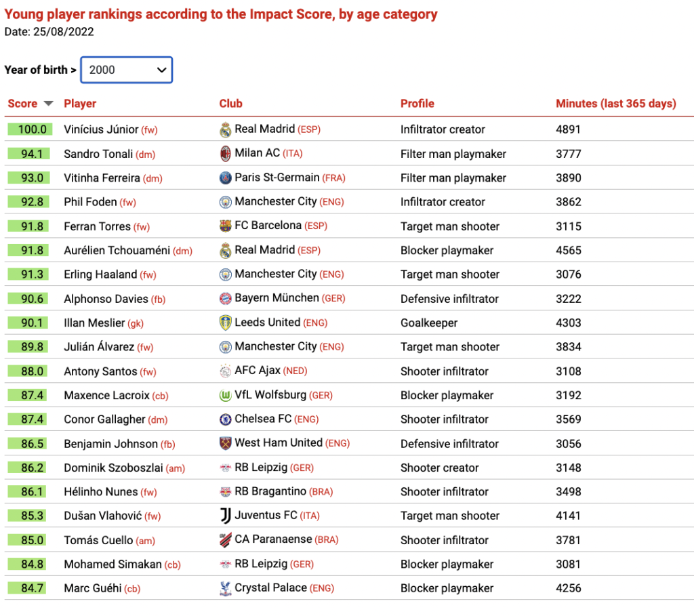Click minutes value 3498
The width and height of the screenshot is (694, 616).
[569, 492]
